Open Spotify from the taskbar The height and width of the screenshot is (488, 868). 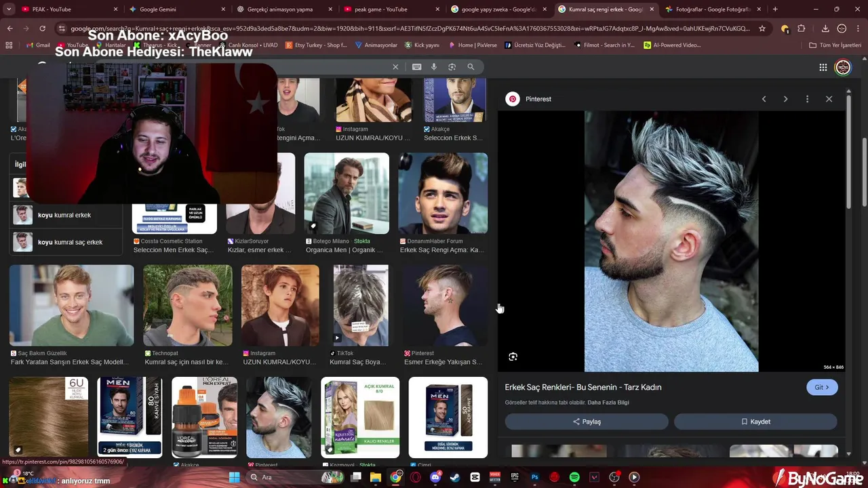point(574,477)
